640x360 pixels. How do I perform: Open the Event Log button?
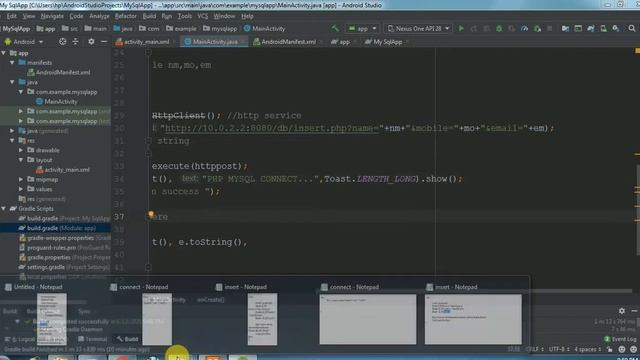click(620, 339)
